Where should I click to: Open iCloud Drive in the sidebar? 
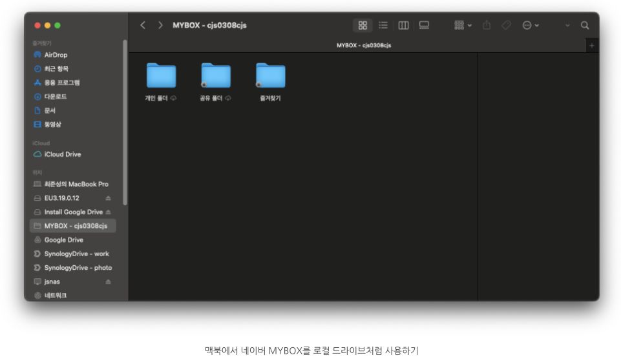(x=62, y=154)
